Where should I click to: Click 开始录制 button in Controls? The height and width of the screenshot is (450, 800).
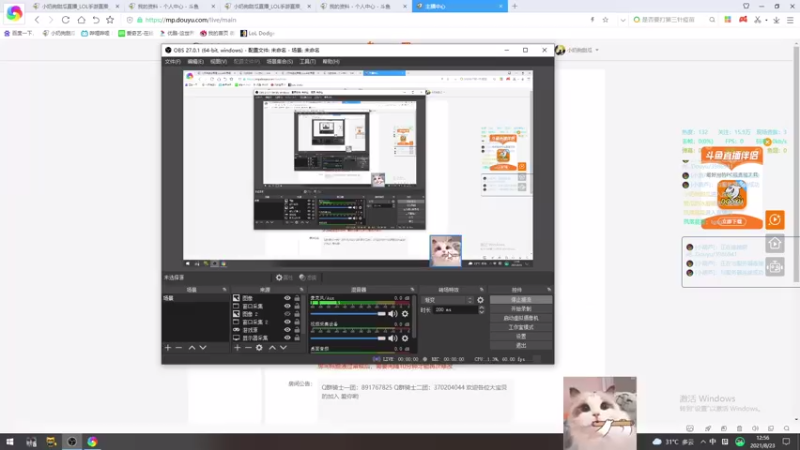[x=521, y=309]
